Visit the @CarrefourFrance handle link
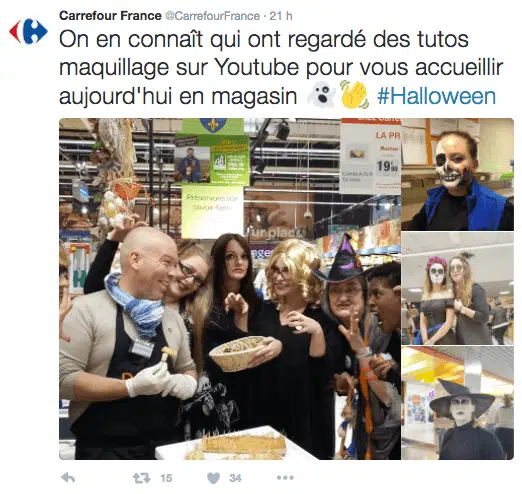522x494 pixels. (x=213, y=16)
